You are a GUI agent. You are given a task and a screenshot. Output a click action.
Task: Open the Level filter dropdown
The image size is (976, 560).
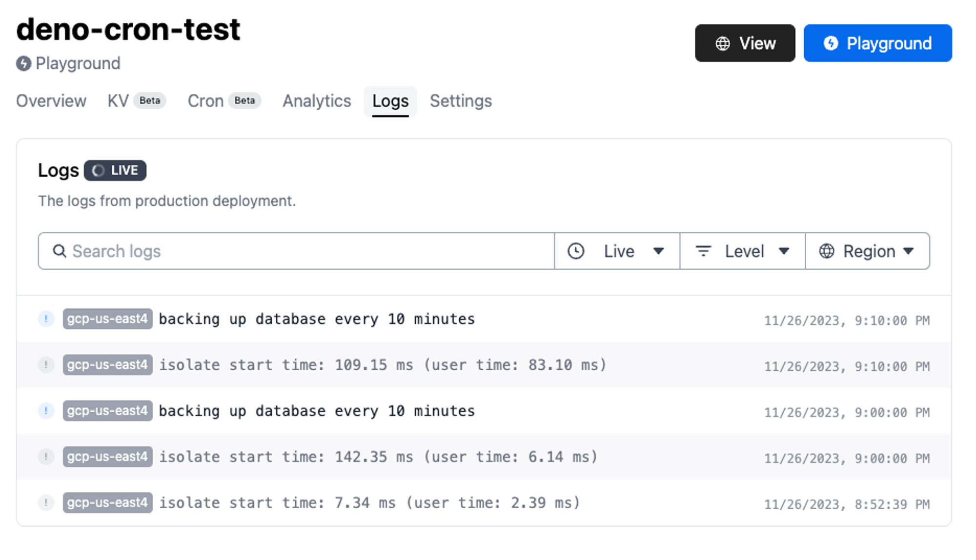pyautogui.click(x=743, y=251)
